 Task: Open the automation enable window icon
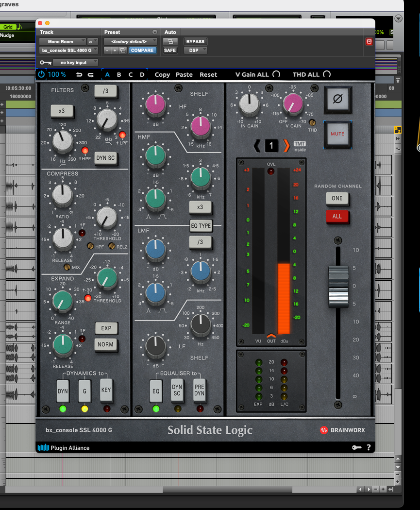pos(170,42)
